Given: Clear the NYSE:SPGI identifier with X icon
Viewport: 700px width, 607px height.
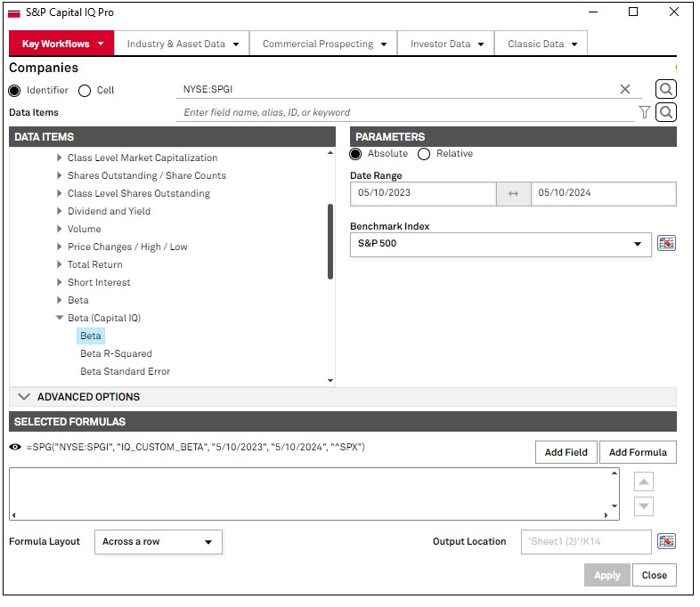Looking at the screenshot, I should pos(625,89).
